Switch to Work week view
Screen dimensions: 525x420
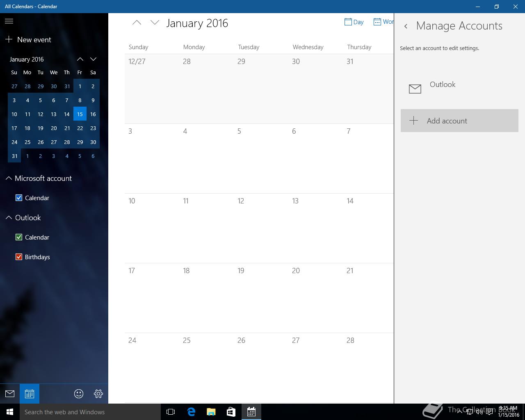coord(383,22)
